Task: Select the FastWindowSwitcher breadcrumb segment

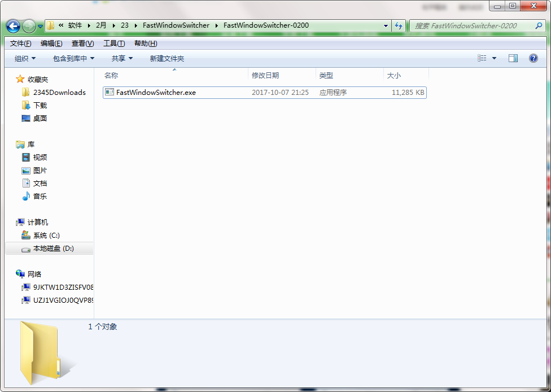Action: click(176, 25)
